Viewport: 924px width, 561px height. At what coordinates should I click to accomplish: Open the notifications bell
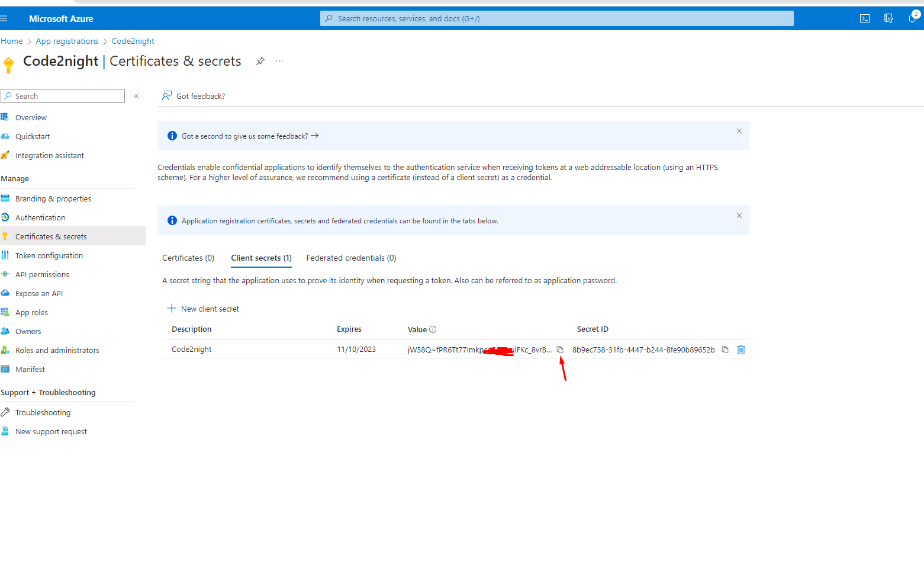[912, 18]
